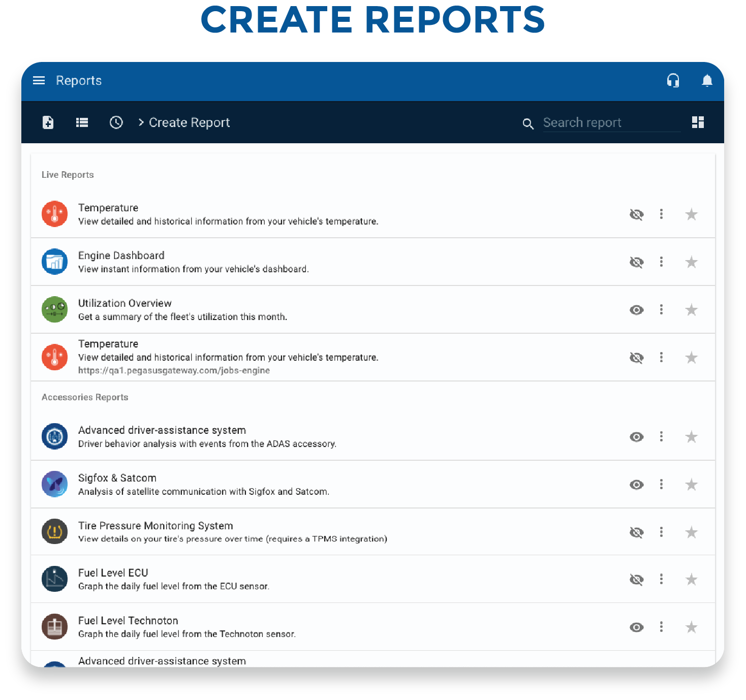Click the headset support icon
Screen dimensions: 746x700
(x=673, y=81)
